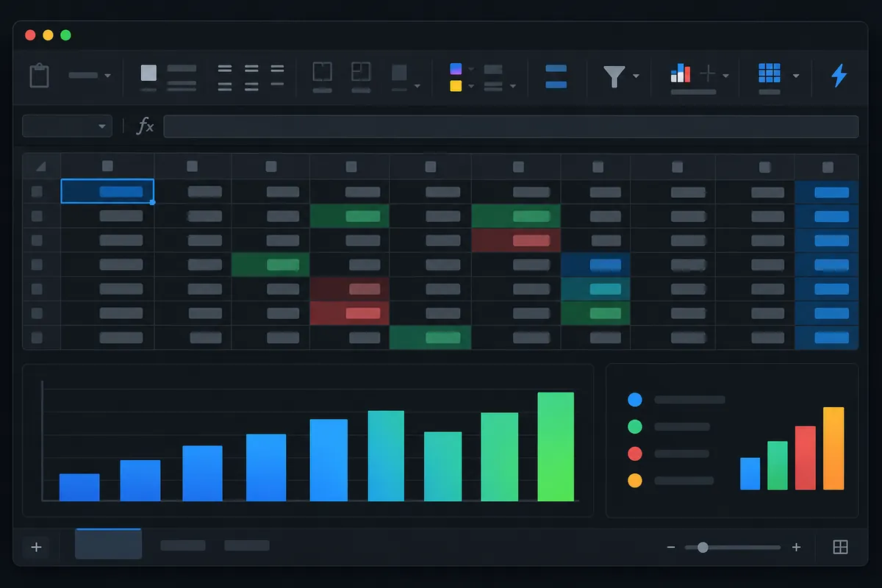Open the table grid dropdown arrow
Image resolution: width=882 pixels, height=588 pixels.
tap(795, 75)
